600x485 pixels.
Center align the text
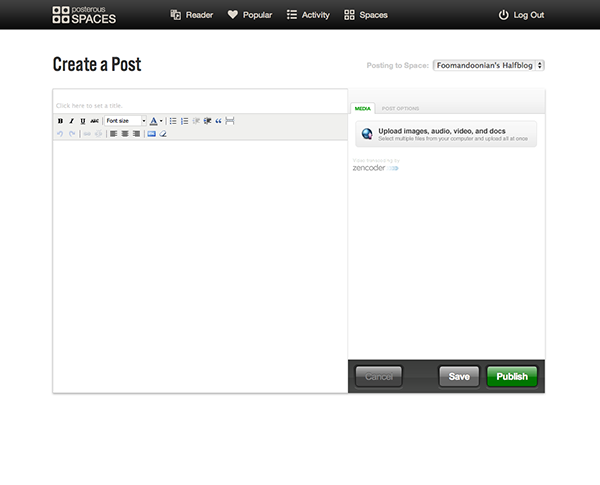(x=124, y=133)
